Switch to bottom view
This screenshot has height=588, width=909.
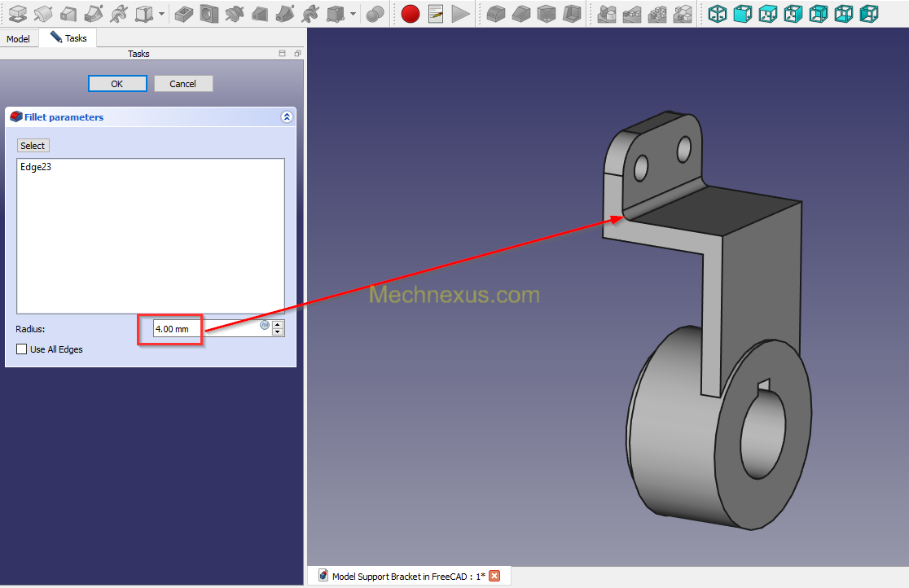[844, 13]
